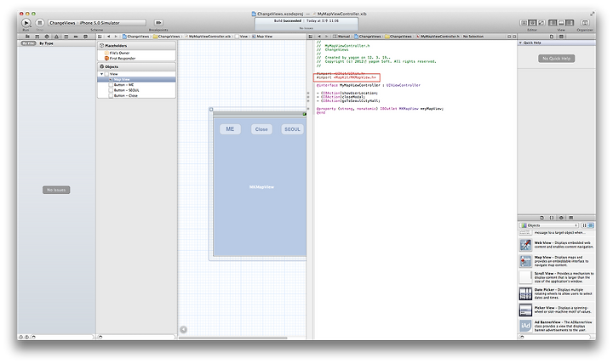Screen dimensions: 613x364
Task: Collapse the View object tree
Action: (101, 74)
